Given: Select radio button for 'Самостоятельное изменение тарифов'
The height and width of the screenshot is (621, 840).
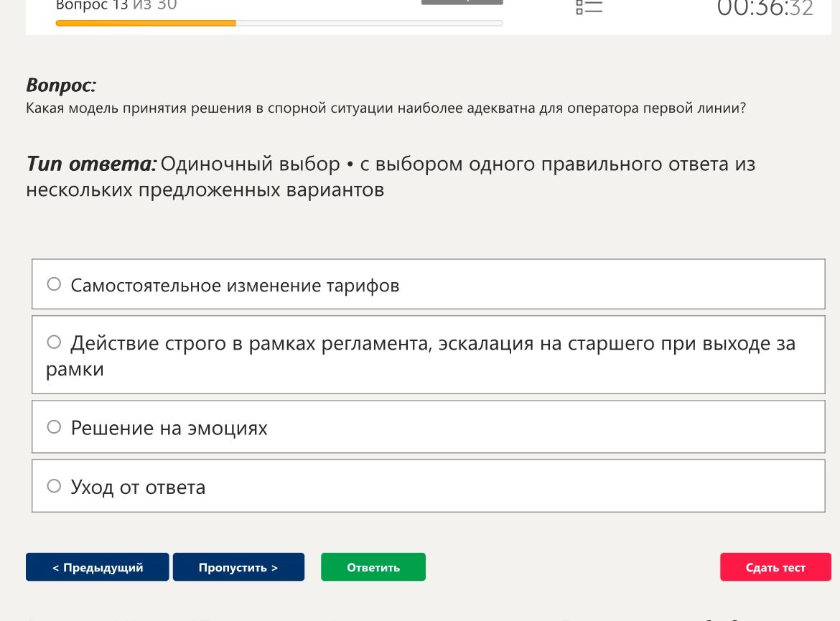Looking at the screenshot, I should point(54,284).
